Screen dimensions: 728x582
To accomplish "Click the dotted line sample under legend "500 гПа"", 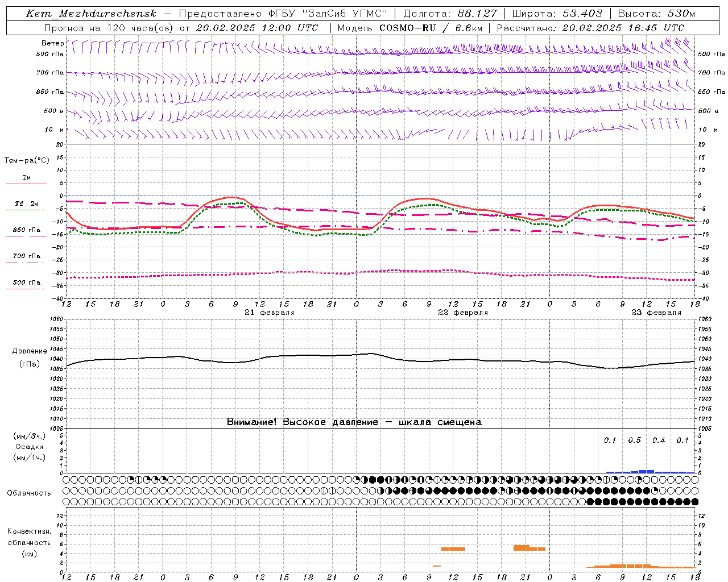I will [26, 289].
